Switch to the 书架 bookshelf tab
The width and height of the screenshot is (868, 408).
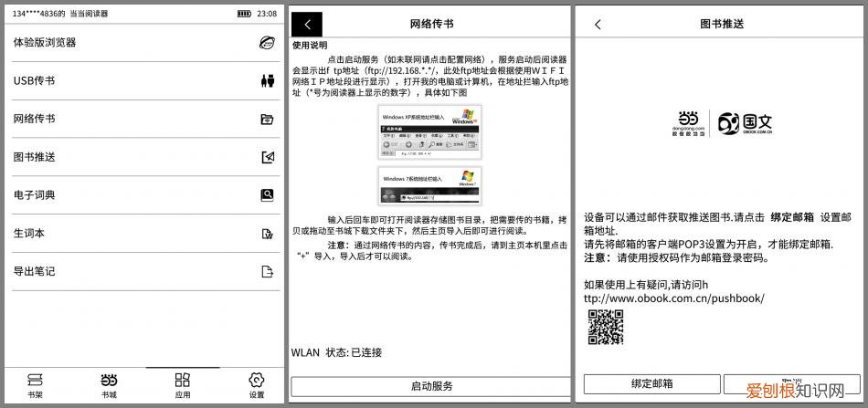36,386
